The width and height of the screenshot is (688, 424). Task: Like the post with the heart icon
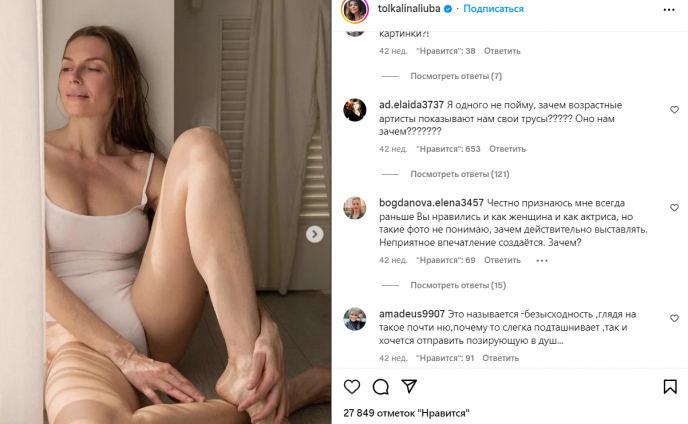[x=352, y=387]
